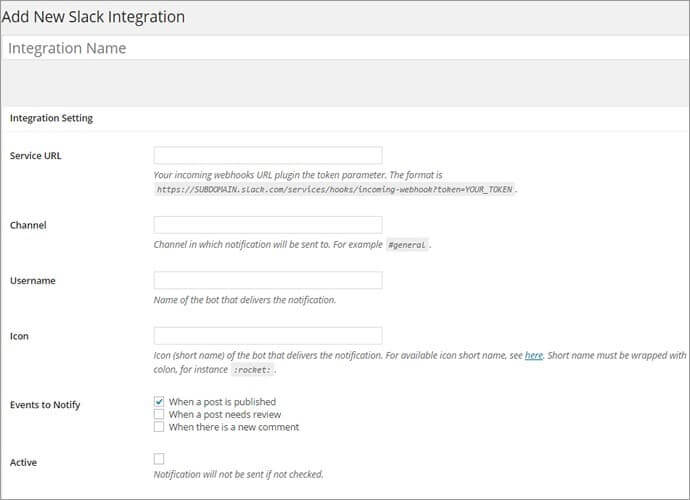The width and height of the screenshot is (690, 500).
Task: Click the Username label
Action: 33,281
